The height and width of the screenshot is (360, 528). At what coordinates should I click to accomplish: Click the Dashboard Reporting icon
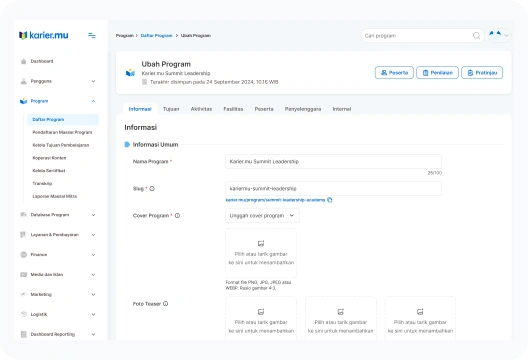point(24,334)
